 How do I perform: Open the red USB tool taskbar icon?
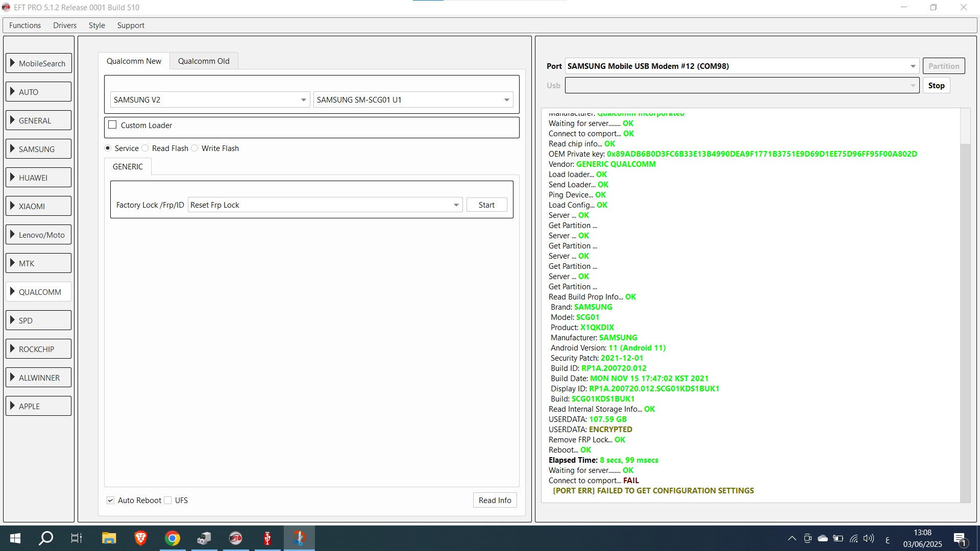(267, 538)
